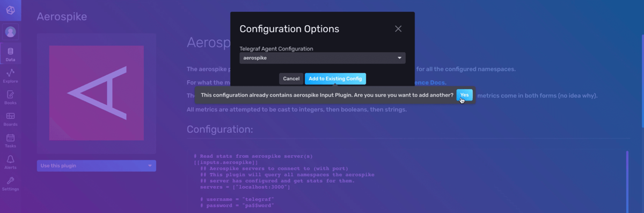Viewport: 644px width, 213px height.
Task: Open Boards in the sidebar
Action: pyautogui.click(x=10, y=119)
